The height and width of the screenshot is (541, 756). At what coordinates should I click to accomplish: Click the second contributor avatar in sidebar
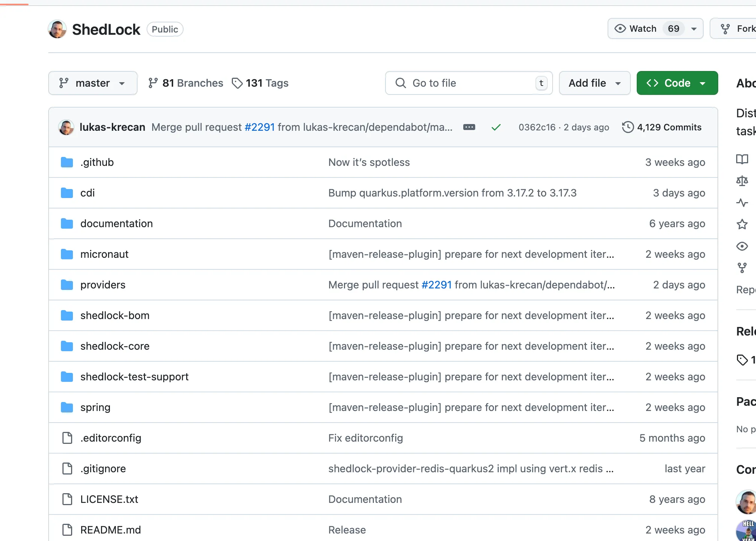click(746, 530)
